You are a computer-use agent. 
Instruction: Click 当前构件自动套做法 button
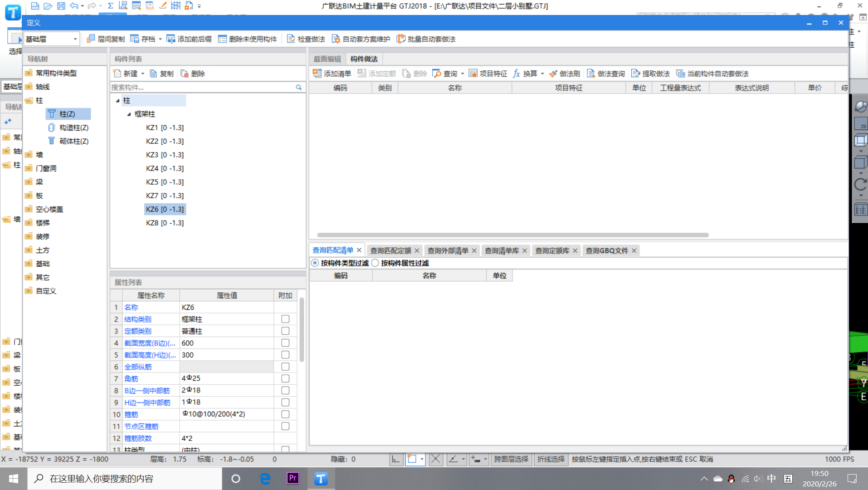point(712,73)
